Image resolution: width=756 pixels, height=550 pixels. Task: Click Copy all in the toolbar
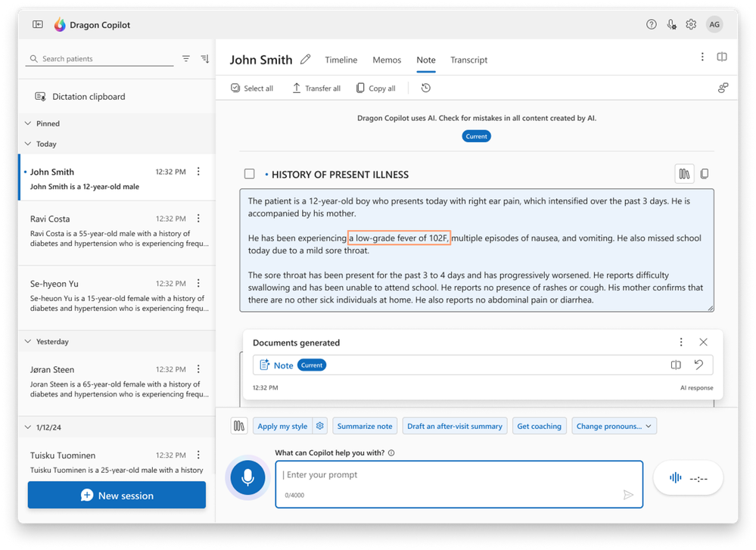pyautogui.click(x=375, y=89)
